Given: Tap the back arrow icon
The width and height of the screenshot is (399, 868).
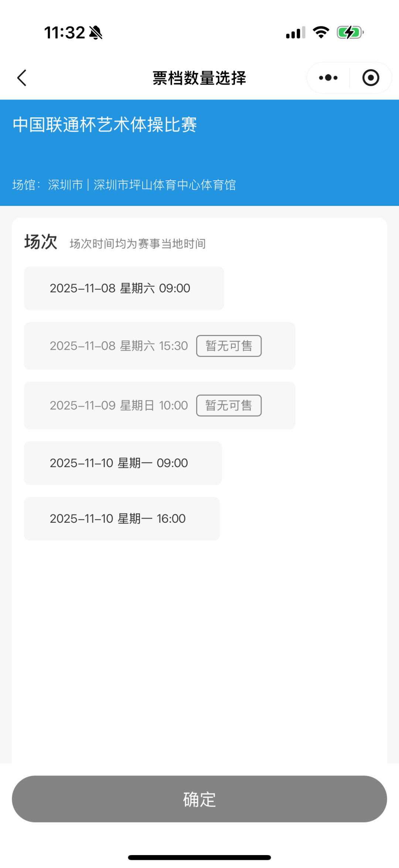Looking at the screenshot, I should click(x=22, y=78).
